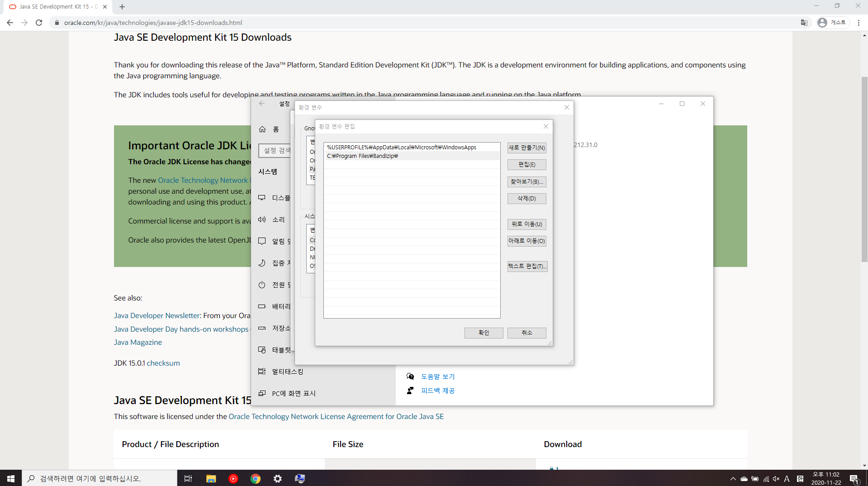Close the 환경 변수 편집 dialog
This screenshot has width=868, height=486.
(545, 126)
